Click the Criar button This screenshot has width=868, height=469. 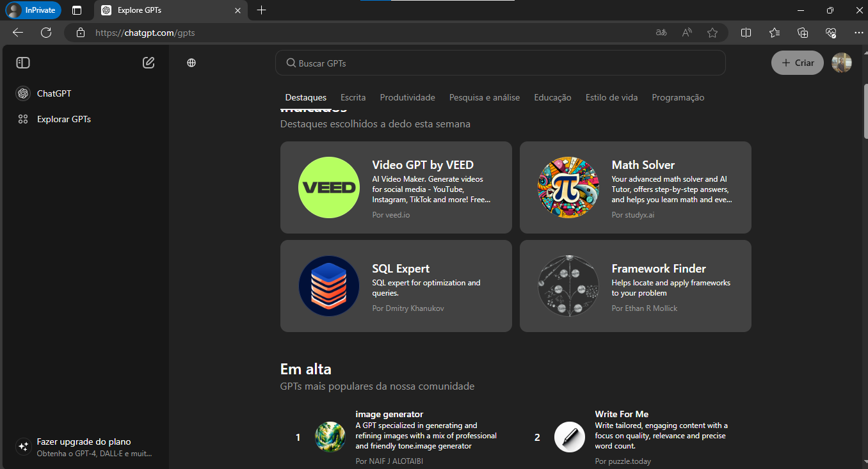click(798, 63)
